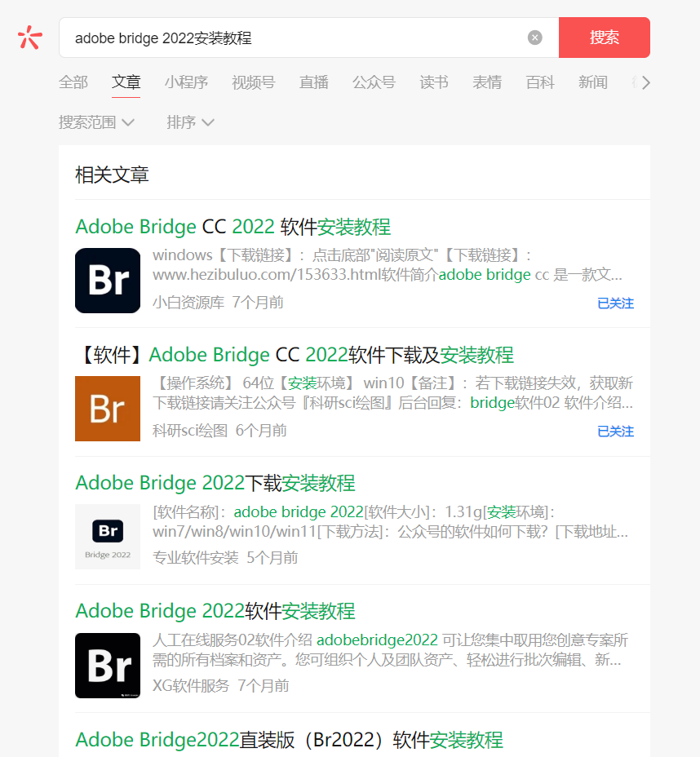The height and width of the screenshot is (757, 700).
Task: Open the XG软件服务 account name
Action: 191,686
